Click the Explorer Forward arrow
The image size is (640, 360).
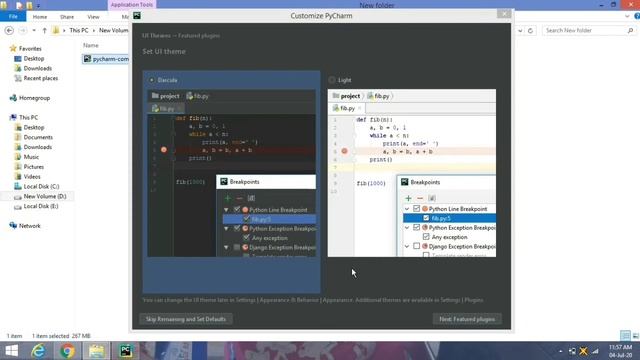pyautogui.click(x=23, y=31)
